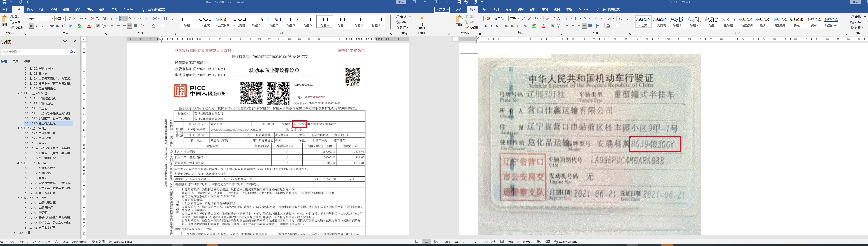The height and width of the screenshot is (246, 868).
Task: Apply superscript in the left Word window
Action: click(x=63, y=26)
